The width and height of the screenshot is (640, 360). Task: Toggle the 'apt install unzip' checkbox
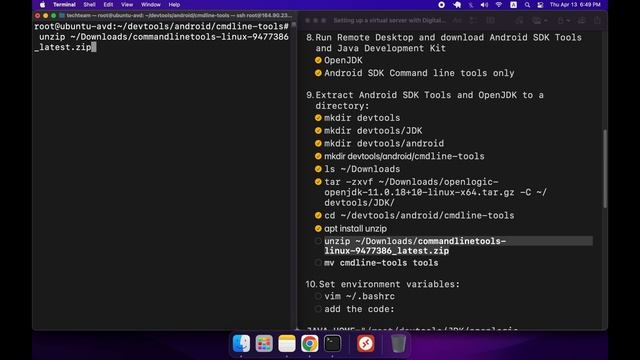318,229
